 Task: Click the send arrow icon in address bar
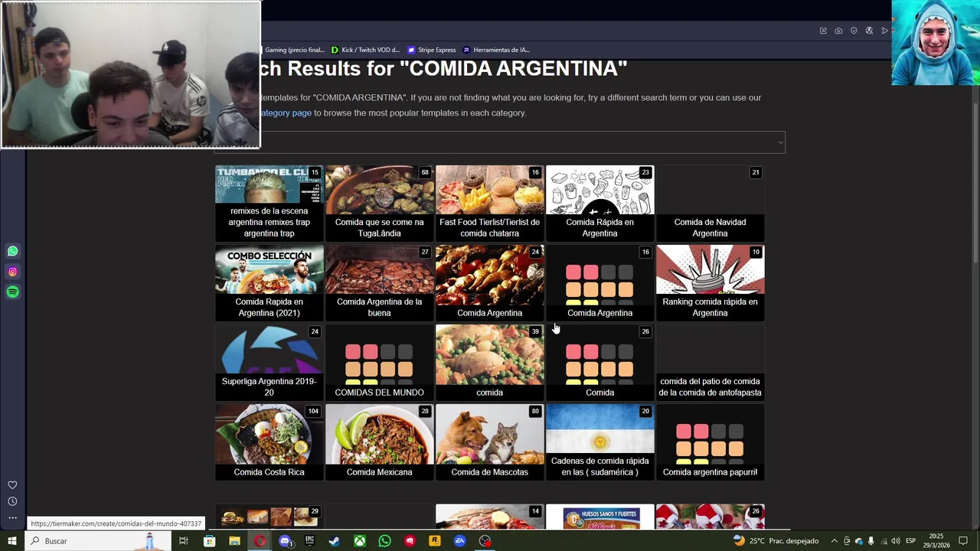click(884, 31)
